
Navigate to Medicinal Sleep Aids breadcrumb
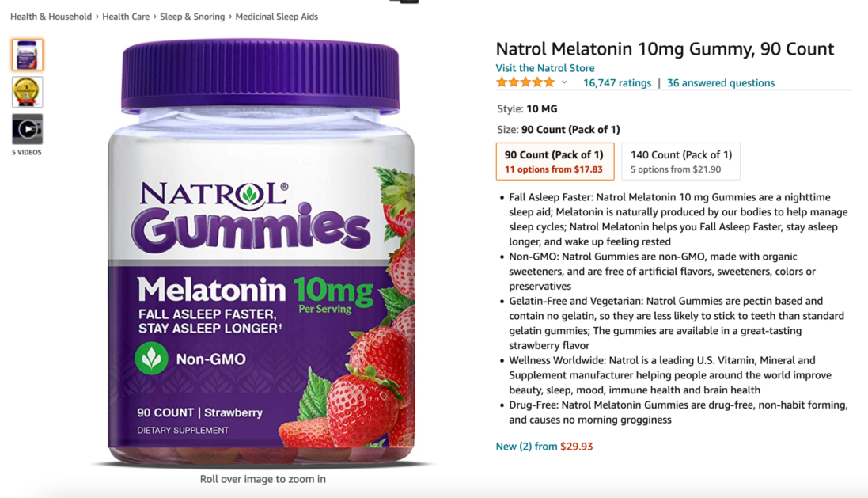click(277, 17)
